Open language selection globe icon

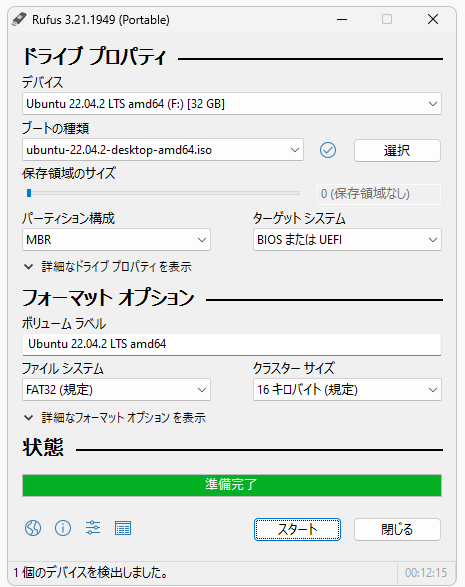click(33, 528)
